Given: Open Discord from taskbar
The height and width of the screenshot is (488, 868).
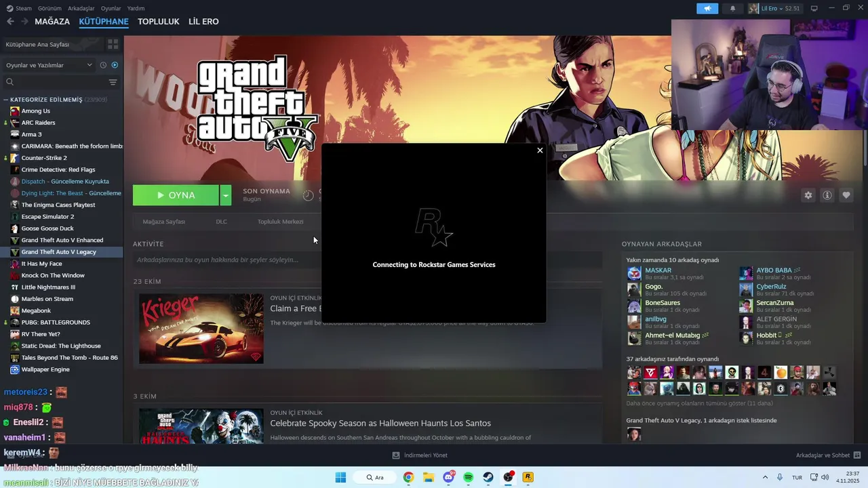Looking at the screenshot, I should click(x=448, y=477).
